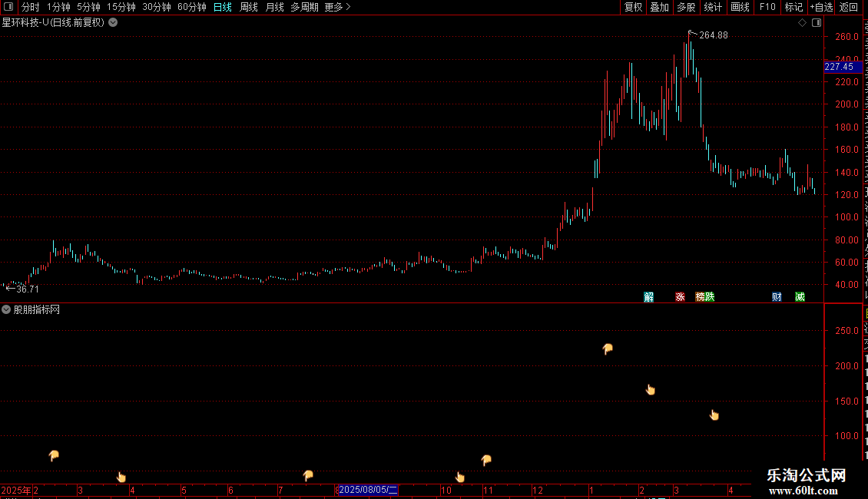Switch to 1分钟 period tab
This screenshot has width=868, height=499.
point(58,7)
